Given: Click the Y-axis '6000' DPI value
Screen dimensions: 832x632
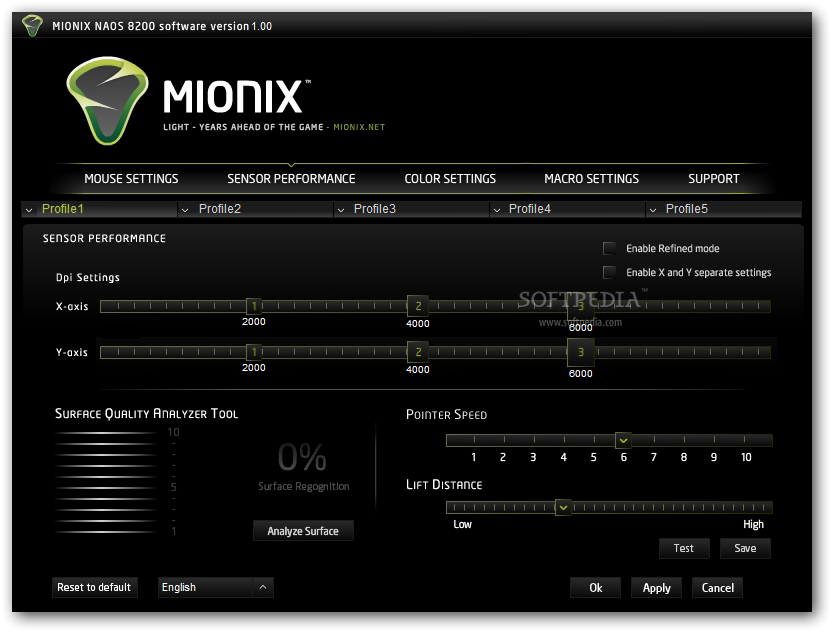Looking at the screenshot, I should pos(580,374).
